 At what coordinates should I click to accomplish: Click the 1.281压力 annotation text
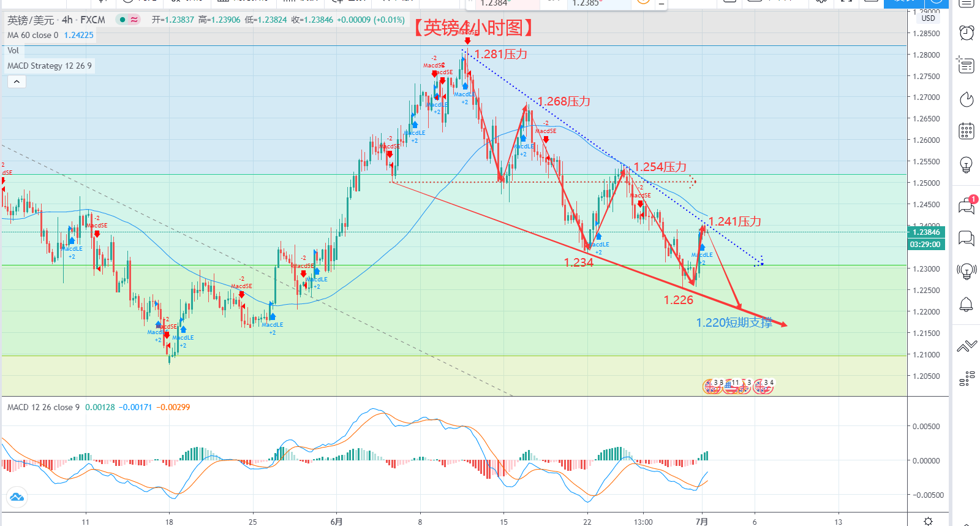(501, 54)
